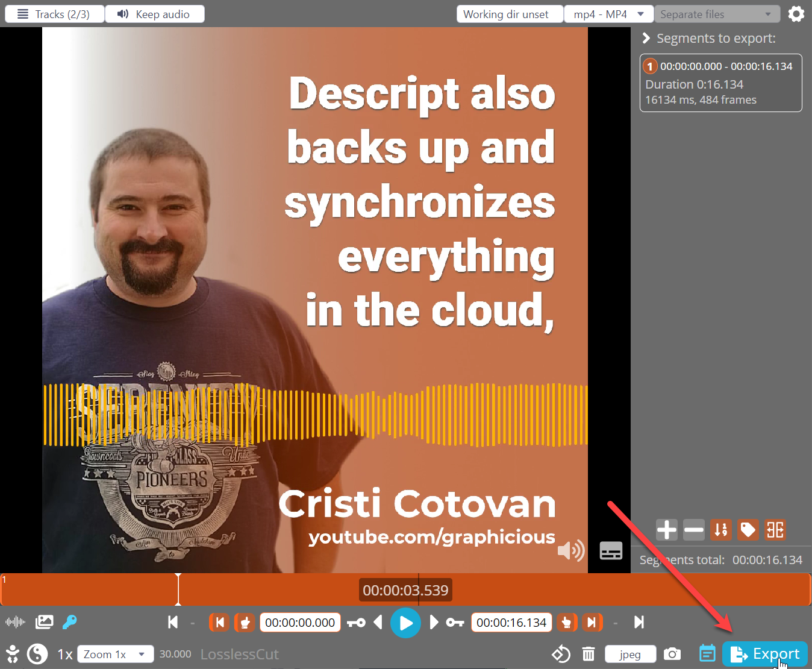The width and height of the screenshot is (812, 669).
Task: Click the video preview frame
Action: click(315, 300)
